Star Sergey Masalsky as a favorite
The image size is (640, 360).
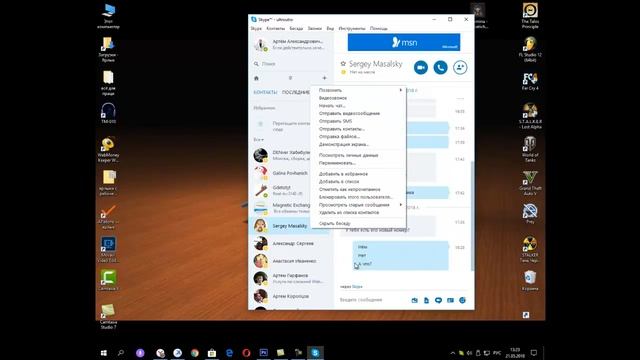click(343, 64)
